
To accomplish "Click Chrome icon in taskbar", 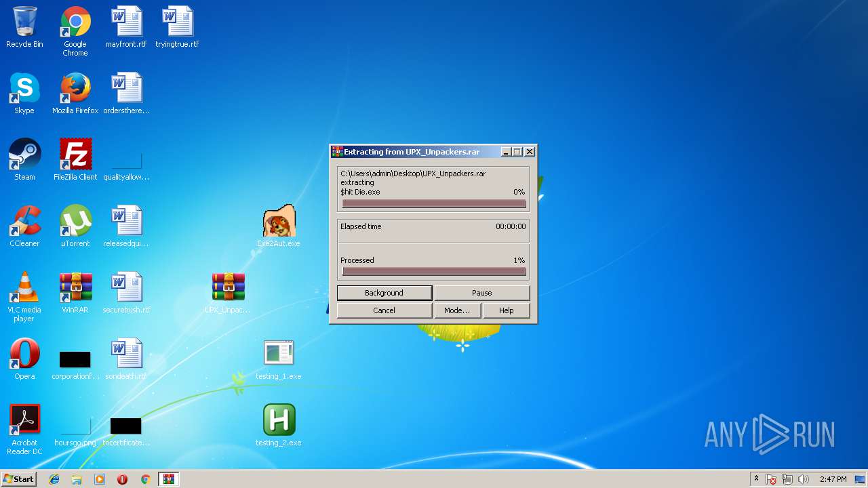I will [145, 479].
